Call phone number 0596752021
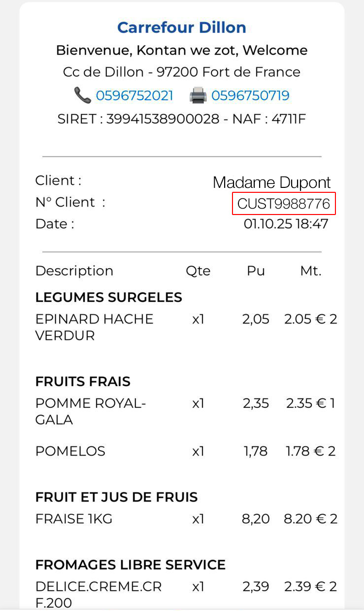 134,96
